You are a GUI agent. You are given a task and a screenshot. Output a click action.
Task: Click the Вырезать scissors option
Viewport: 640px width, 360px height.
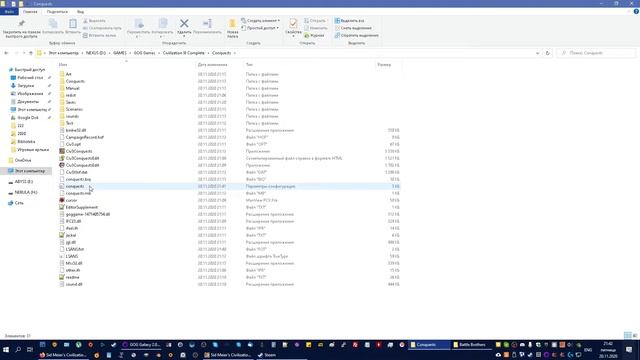[94, 21]
